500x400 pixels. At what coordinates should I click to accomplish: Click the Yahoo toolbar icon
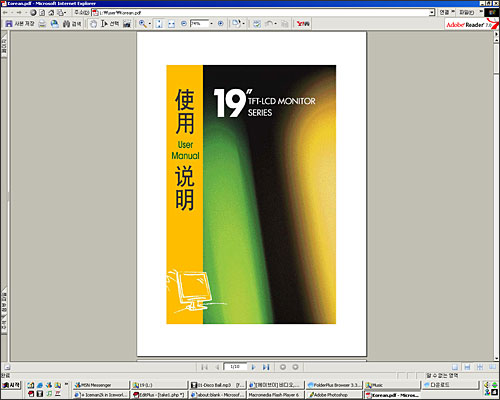[303, 24]
